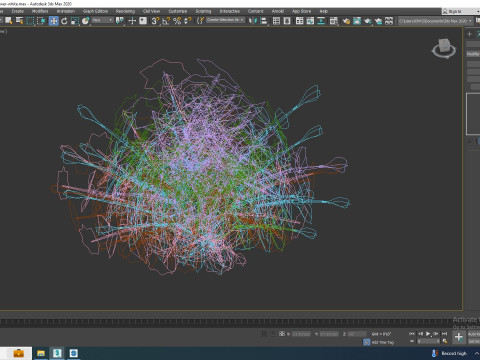Viewport: 480px width, 360px height.
Task: Activate the Select and Scale tool
Action: click(x=75, y=21)
